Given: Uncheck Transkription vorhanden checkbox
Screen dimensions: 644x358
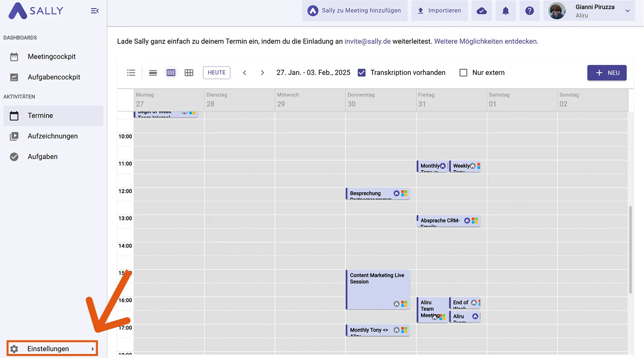Looking at the screenshot, I should [362, 73].
